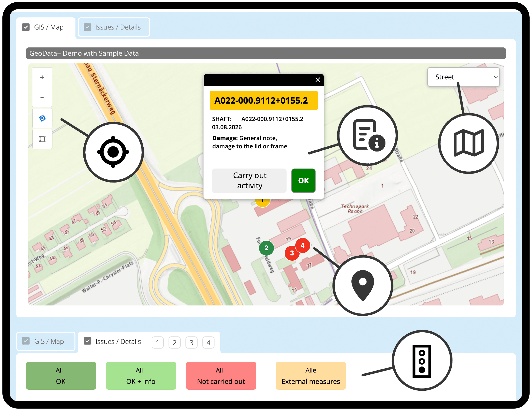The width and height of the screenshot is (532, 411).
Task: Close the shaft A022 popup
Action: (x=318, y=80)
